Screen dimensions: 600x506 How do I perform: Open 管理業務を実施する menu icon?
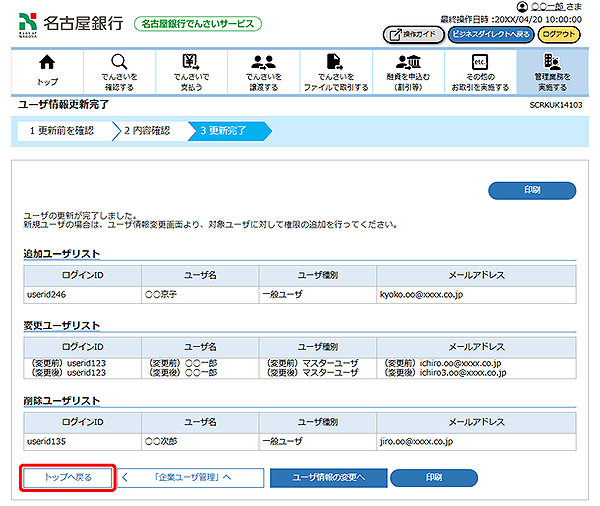tap(551, 64)
